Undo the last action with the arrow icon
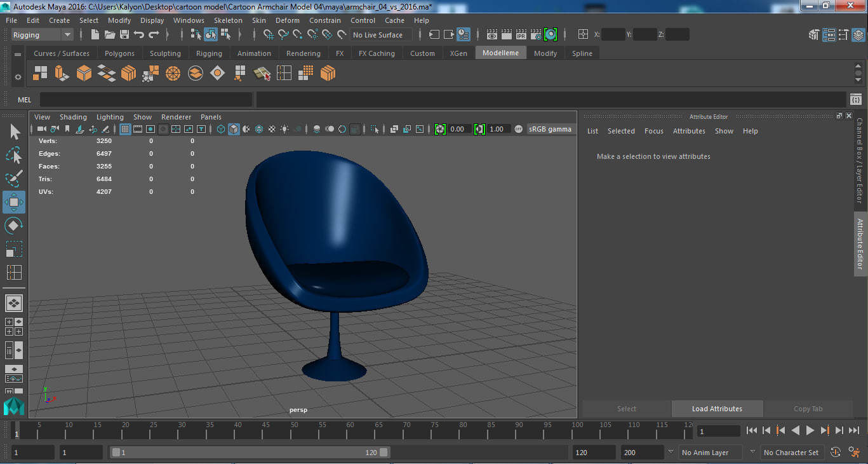The image size is (868, 464). [138, 34]
